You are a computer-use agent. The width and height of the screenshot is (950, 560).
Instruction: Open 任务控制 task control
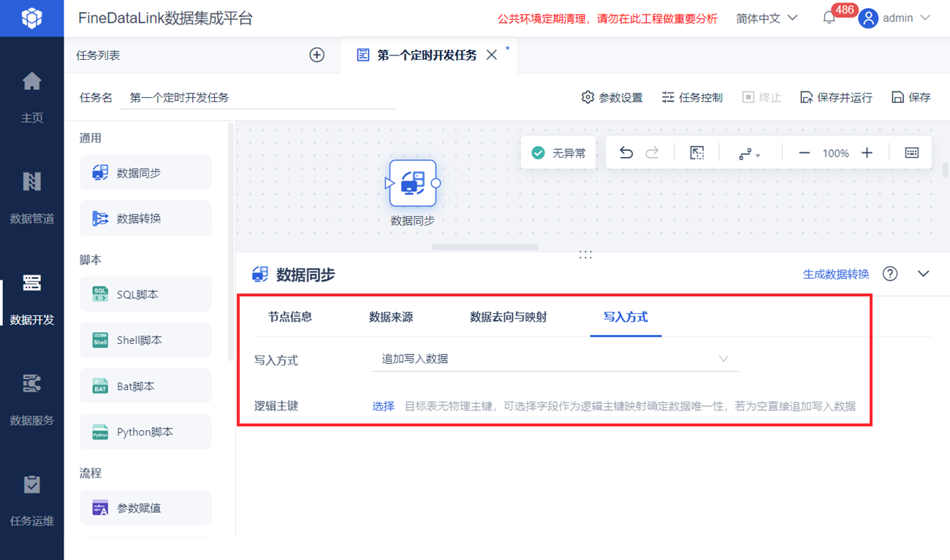pos(692,97)
